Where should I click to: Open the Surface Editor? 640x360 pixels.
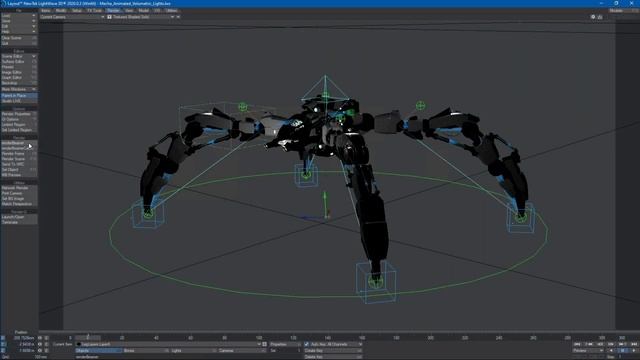(19, 62)
